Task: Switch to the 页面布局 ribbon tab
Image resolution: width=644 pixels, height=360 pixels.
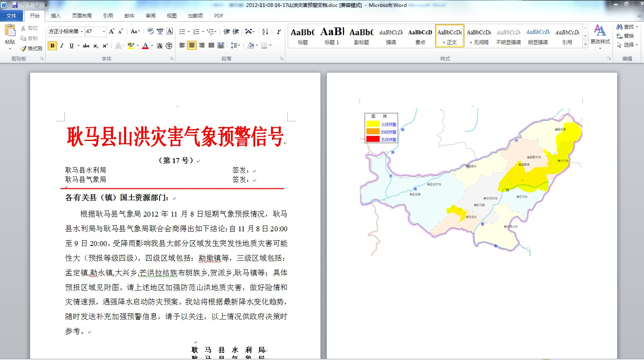Action: click(82, 16)
